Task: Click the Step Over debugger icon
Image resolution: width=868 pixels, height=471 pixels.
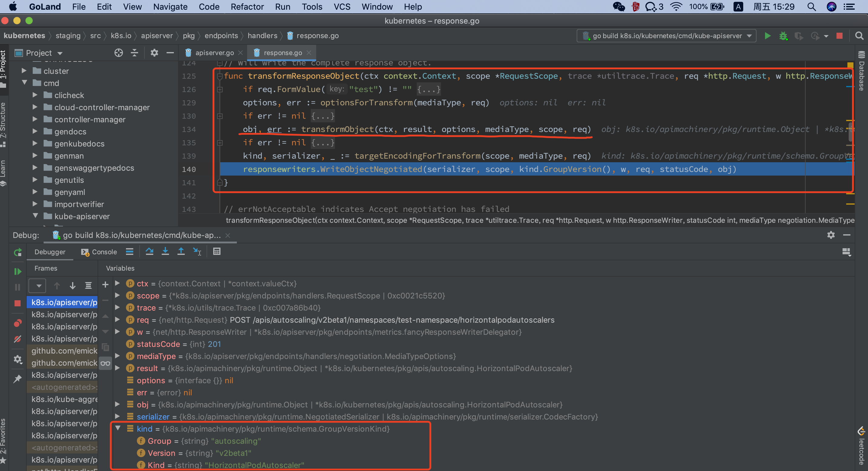Action: [x=149, y=252]
